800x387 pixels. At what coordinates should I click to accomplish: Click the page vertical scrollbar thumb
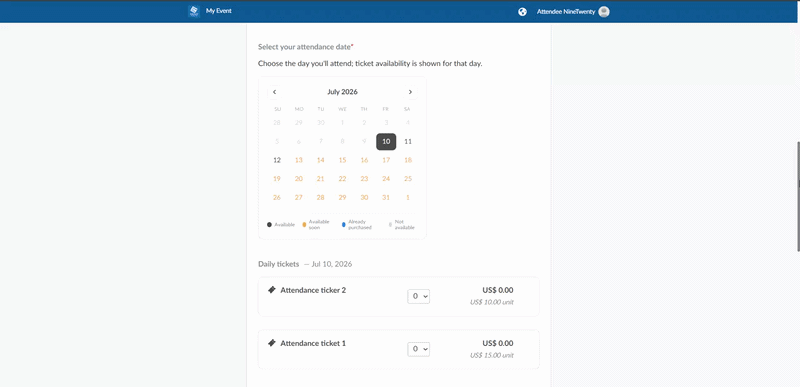coord(798,196)
